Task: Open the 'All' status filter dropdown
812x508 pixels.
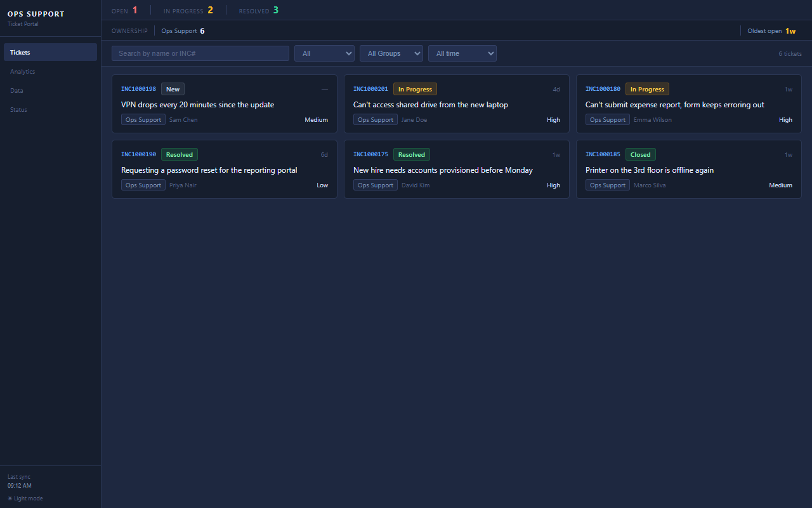Action: point(324,53)
